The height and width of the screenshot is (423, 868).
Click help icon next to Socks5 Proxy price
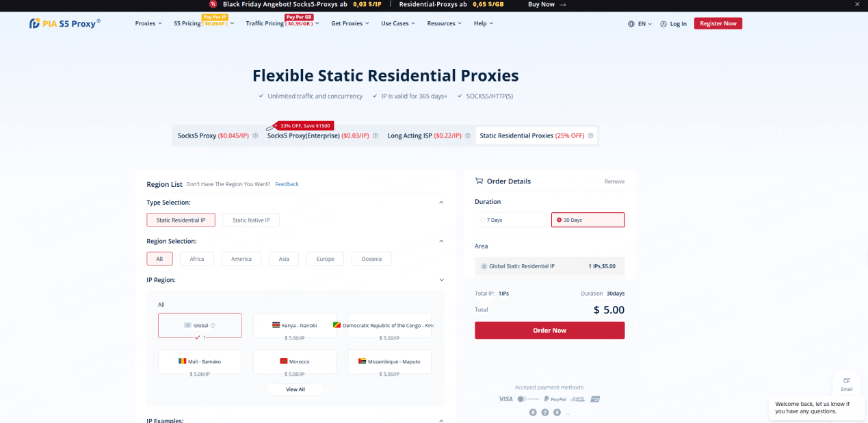(255, 136)
